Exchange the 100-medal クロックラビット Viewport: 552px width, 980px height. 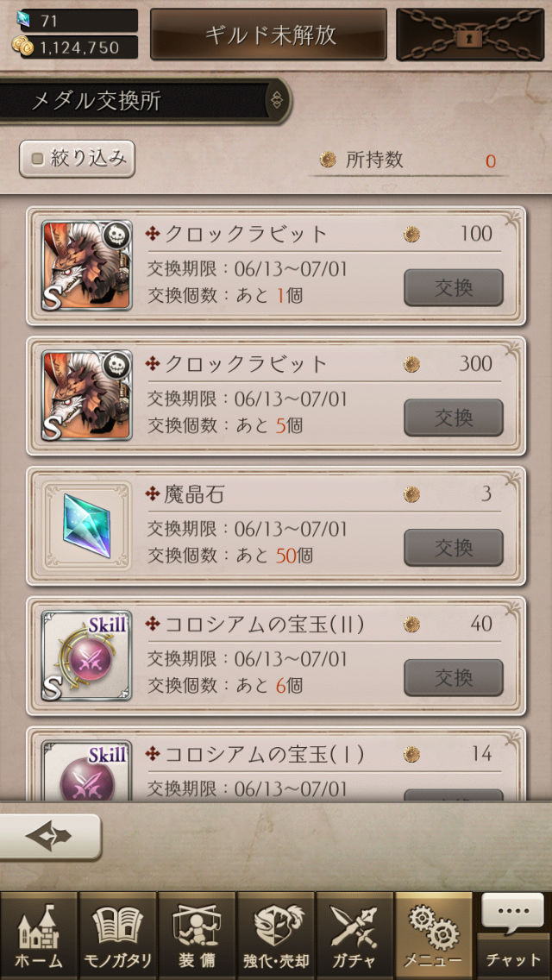coord(453,287)
